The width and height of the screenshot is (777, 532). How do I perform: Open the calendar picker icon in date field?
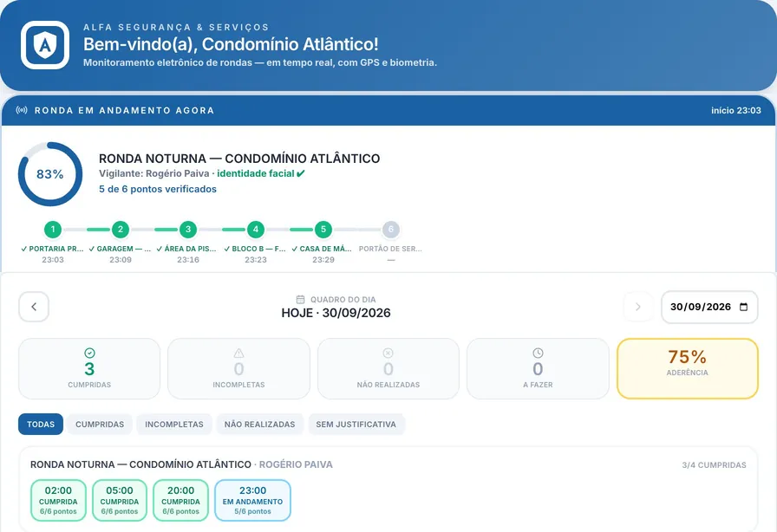743,307
